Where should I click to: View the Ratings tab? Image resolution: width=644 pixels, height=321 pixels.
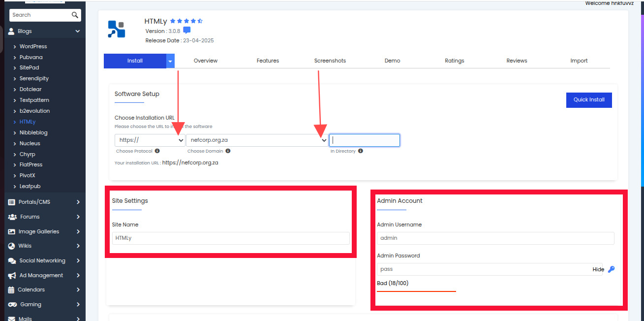point(455,61)
